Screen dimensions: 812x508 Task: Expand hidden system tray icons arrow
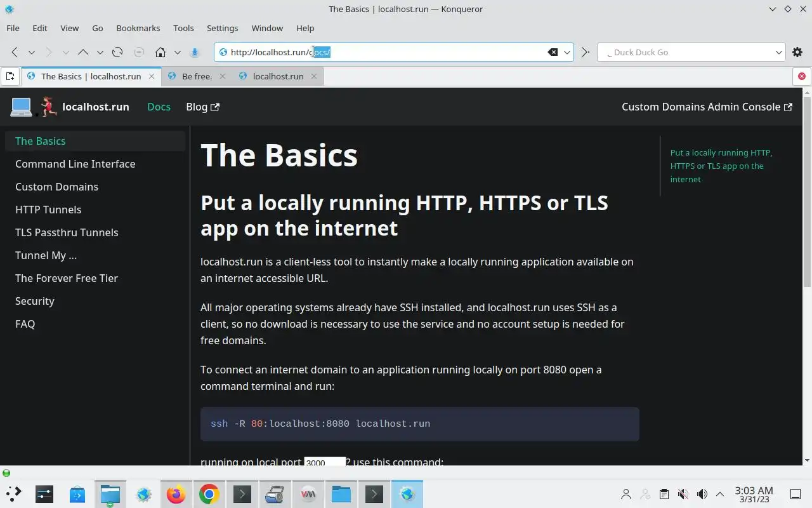[x=720, y=494]
